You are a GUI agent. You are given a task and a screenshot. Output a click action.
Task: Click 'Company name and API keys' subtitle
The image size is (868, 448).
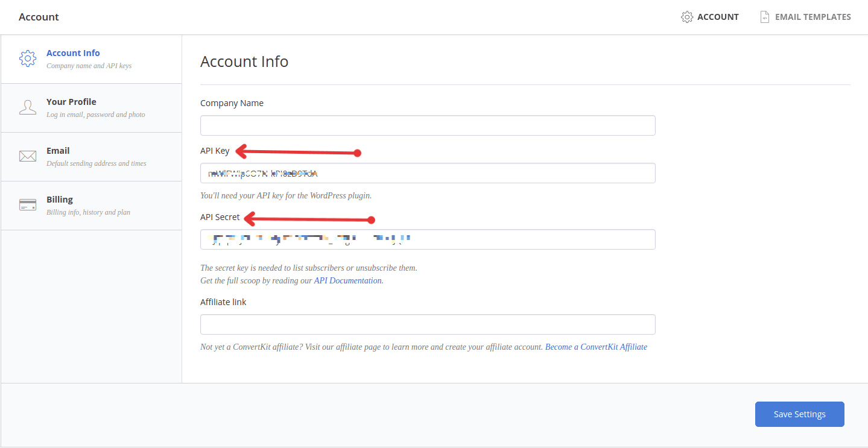tap(89, 66)
